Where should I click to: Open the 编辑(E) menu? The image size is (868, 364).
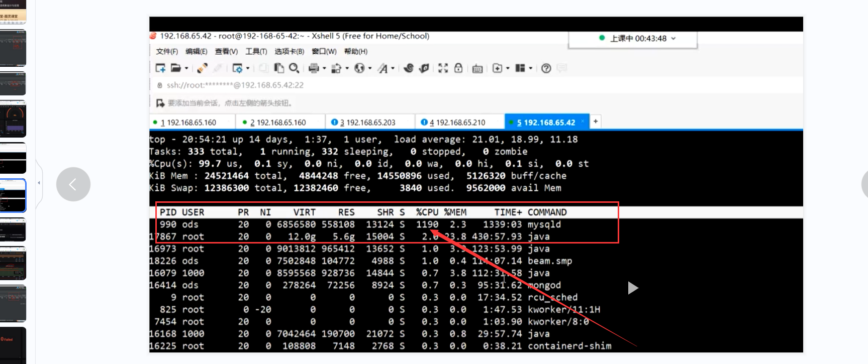[196, 51]
